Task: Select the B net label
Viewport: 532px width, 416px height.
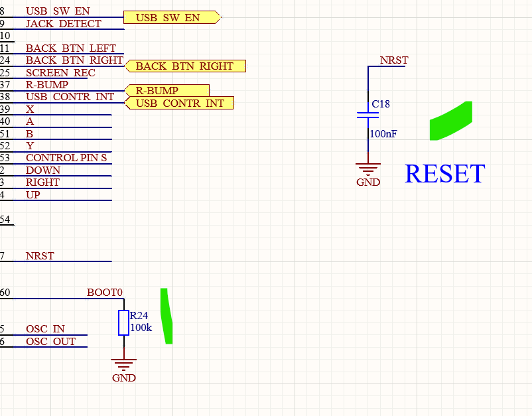Action: (29, 133)
